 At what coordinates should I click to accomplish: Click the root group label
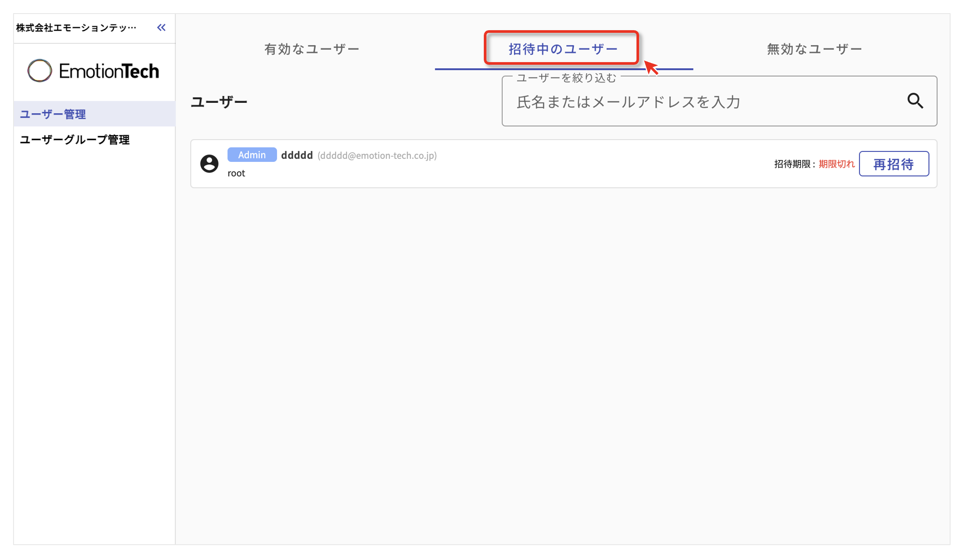[236, 173]
